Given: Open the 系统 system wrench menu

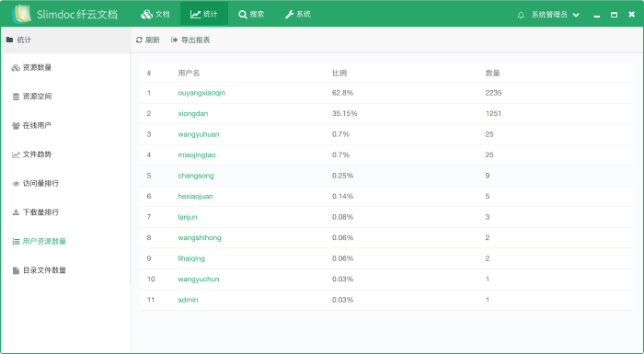Looking at the screenshot, I should (x=298, y=14).
